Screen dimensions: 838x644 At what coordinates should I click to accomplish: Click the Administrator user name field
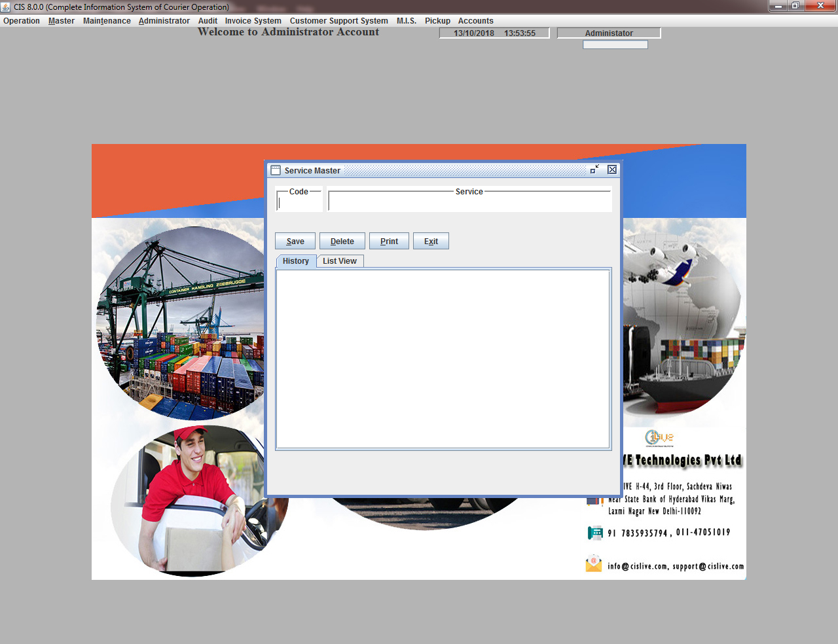pos(609,33)
